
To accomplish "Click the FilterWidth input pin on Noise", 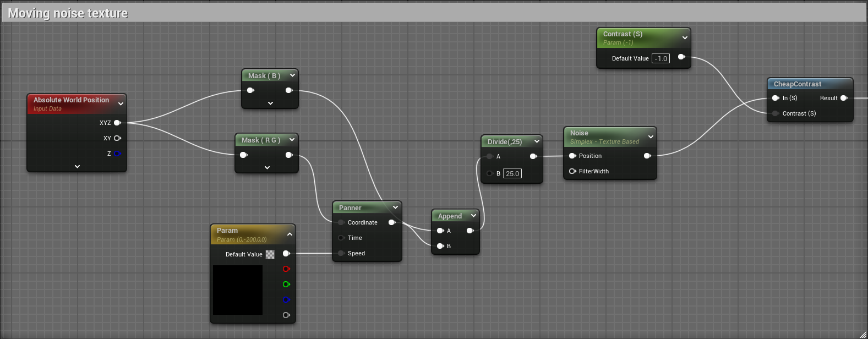I will (572, 171).
